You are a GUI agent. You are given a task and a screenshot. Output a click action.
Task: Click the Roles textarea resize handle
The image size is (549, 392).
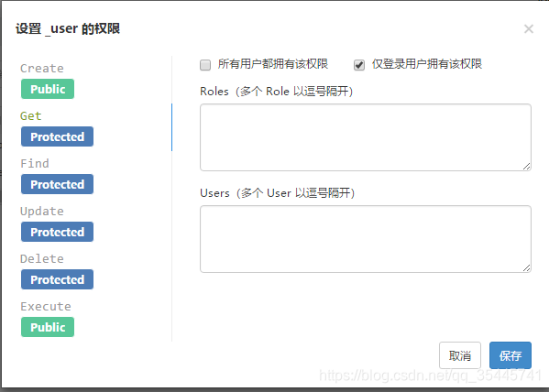pos(527,167)
